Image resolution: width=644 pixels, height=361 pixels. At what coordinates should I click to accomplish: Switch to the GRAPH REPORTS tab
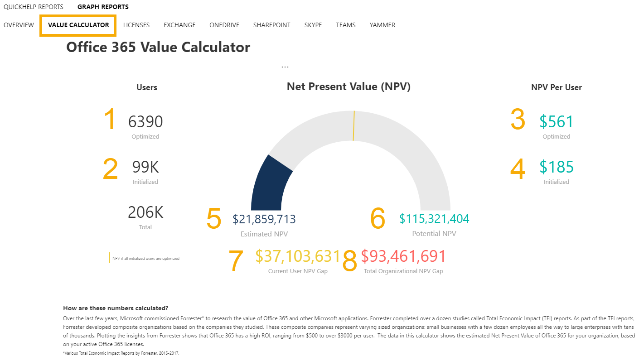[103, 7]
